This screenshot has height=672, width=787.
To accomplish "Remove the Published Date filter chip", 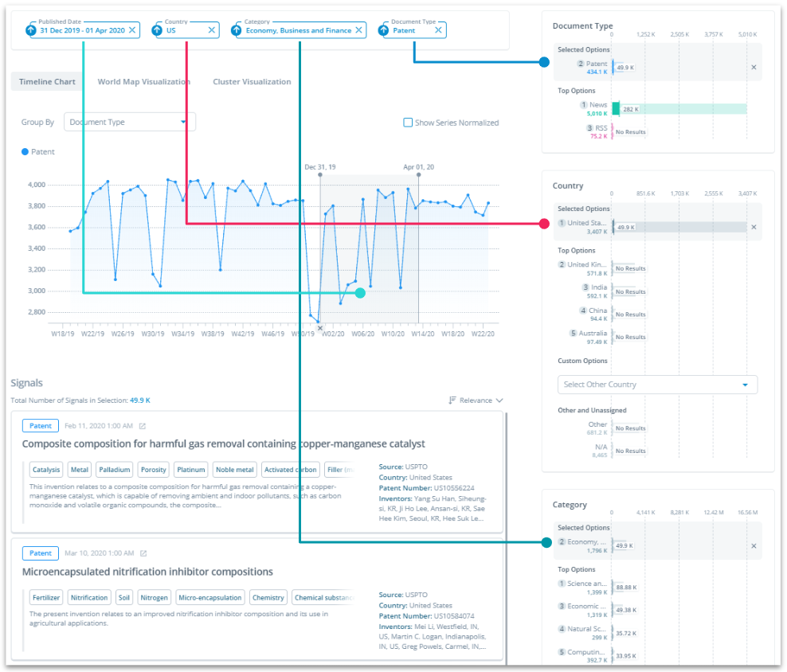I will click(x=132, y=30).
